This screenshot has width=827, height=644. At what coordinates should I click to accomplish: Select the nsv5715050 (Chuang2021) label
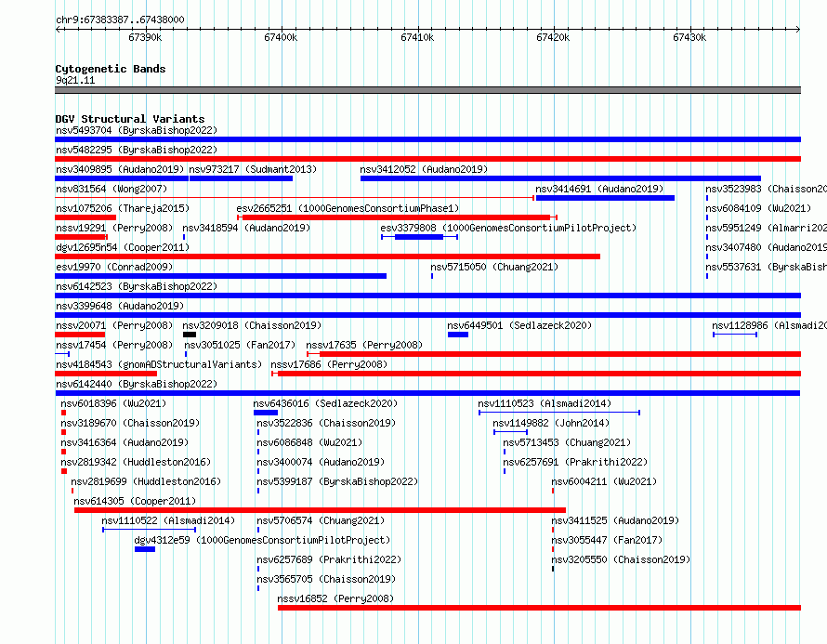pos(494,267)
